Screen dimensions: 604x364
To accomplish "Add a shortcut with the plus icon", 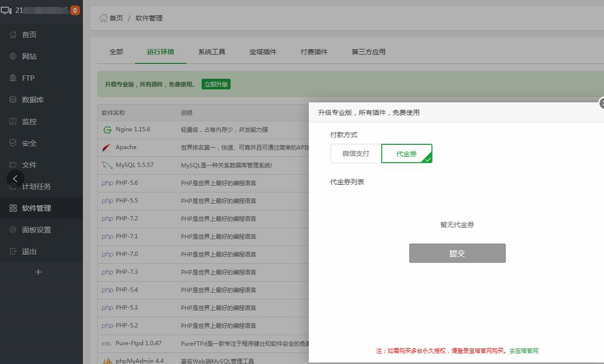I will (38, 272).
